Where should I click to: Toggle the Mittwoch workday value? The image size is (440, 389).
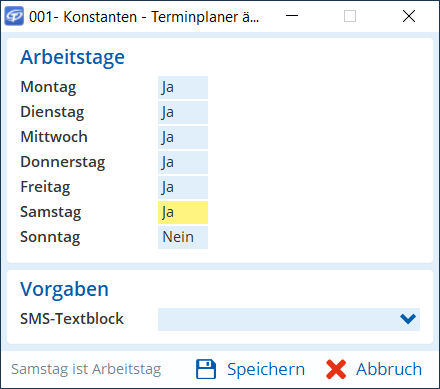(x=183, y=137)
